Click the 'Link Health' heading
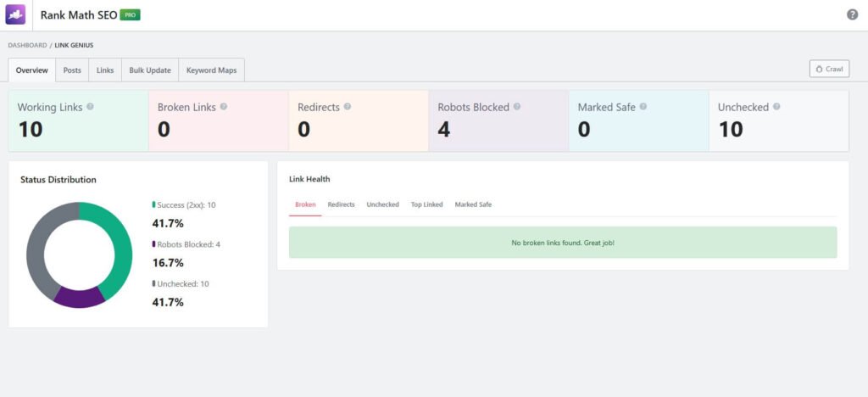 click(309, 179)
